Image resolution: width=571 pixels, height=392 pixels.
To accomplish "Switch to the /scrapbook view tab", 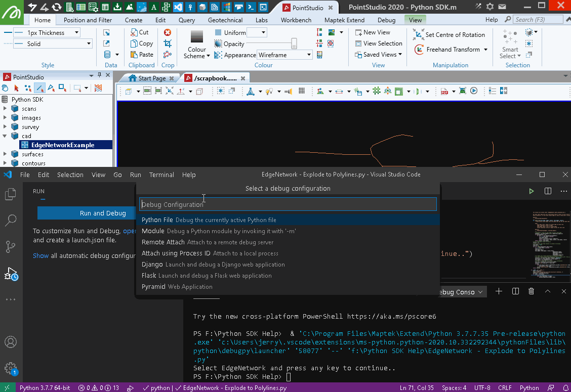I will pos(215,78).
